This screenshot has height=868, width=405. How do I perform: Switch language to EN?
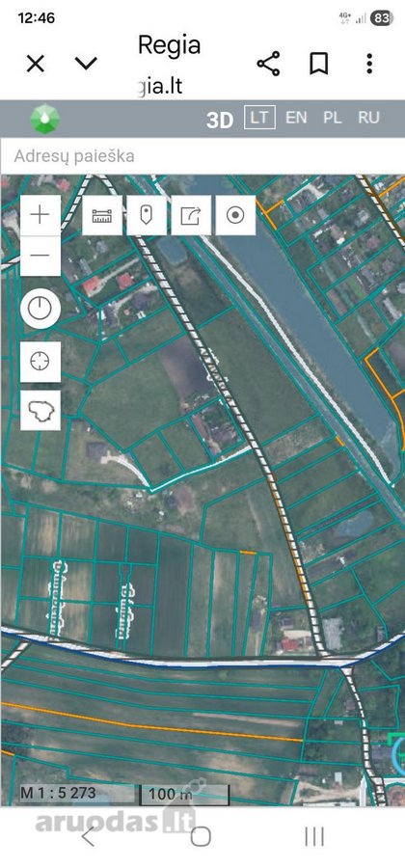pos(296,118)
